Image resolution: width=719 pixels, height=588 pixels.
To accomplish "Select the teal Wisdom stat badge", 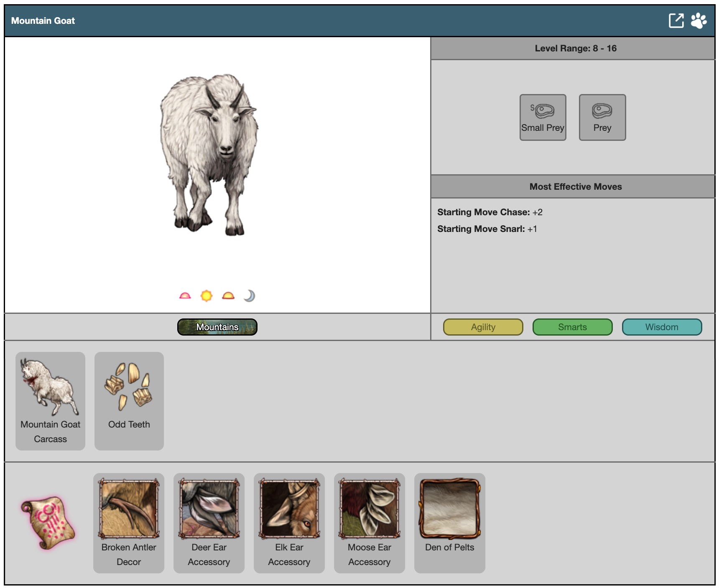I will click(x=662, y=327).
